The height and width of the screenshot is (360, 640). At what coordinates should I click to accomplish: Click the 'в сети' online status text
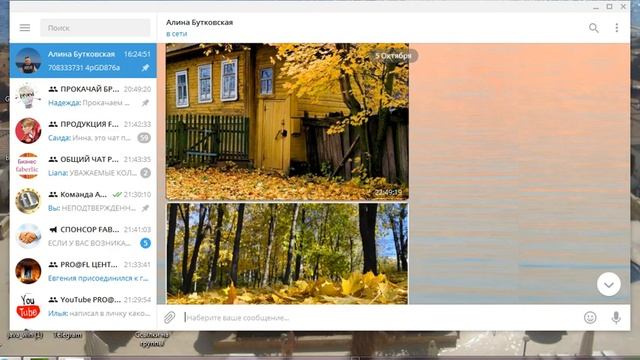pos(176,34)
